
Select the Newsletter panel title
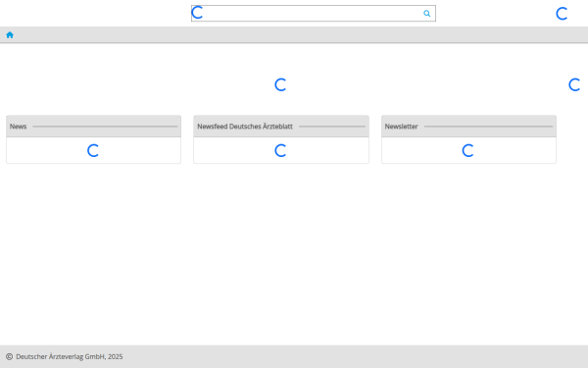click(401, 127)
